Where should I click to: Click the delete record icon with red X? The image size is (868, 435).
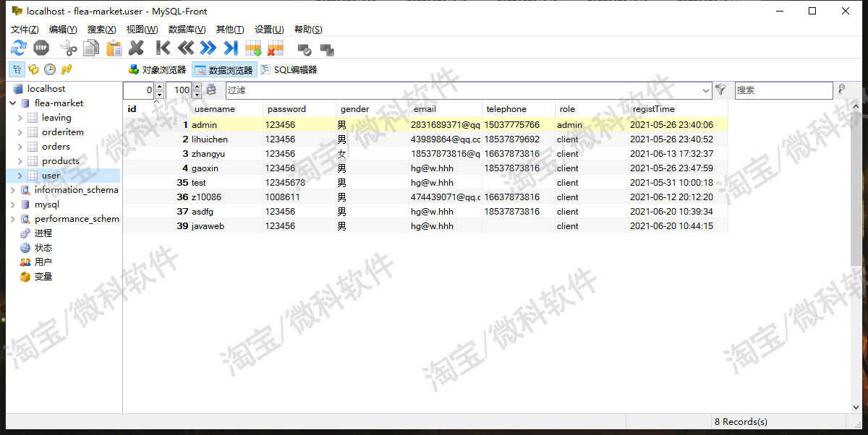[275, 48]
